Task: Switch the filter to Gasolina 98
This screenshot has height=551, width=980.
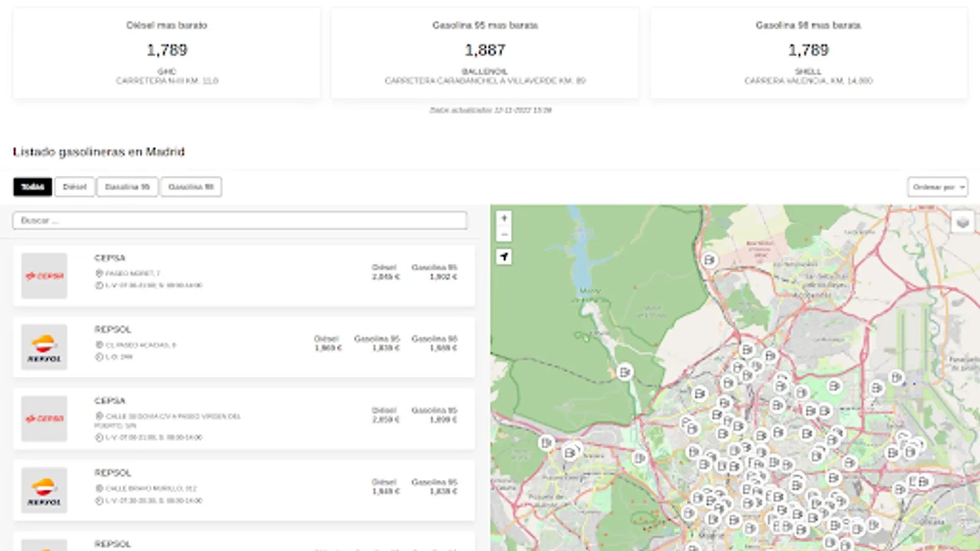Action: click(191, 187)
